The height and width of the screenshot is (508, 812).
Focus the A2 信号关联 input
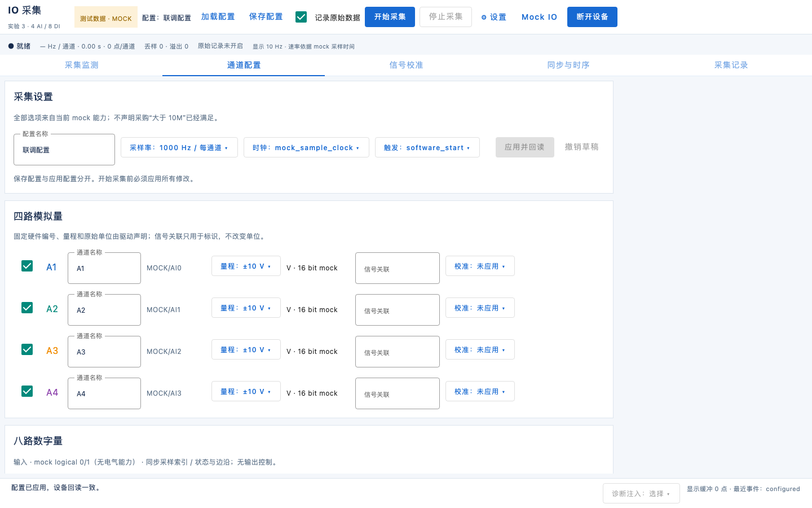(x=398, y=310)
